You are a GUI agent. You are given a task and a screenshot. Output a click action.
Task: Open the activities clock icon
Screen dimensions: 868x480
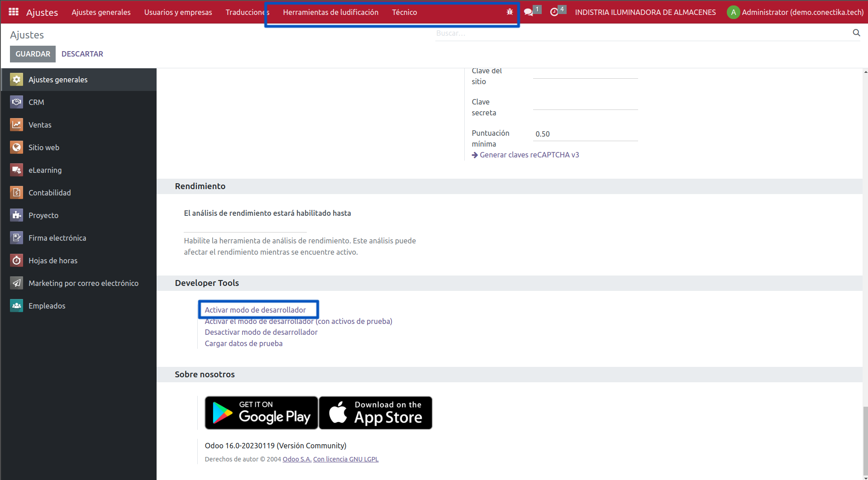pyautogui.click(x=554, y=12)
